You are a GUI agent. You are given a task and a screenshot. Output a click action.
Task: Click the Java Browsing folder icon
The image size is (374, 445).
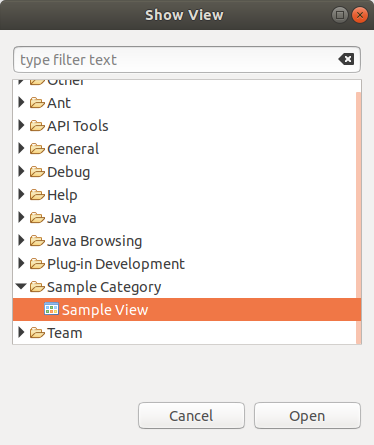[37, 241]
